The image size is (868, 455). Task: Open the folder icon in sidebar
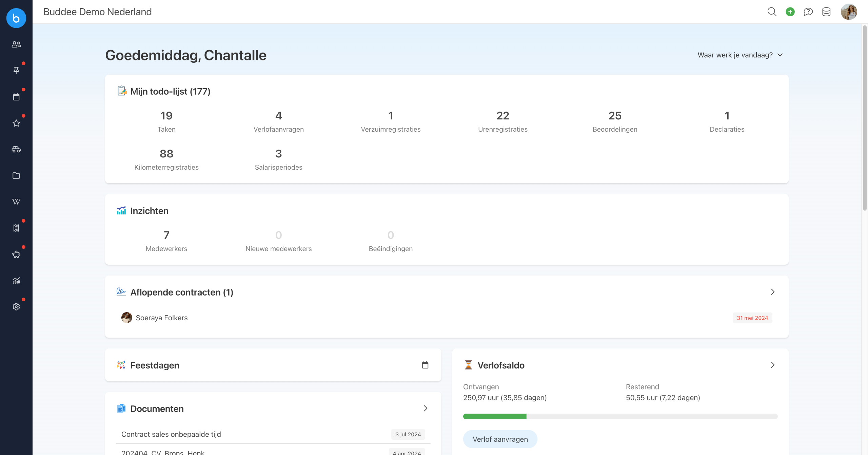coord(16,175)
